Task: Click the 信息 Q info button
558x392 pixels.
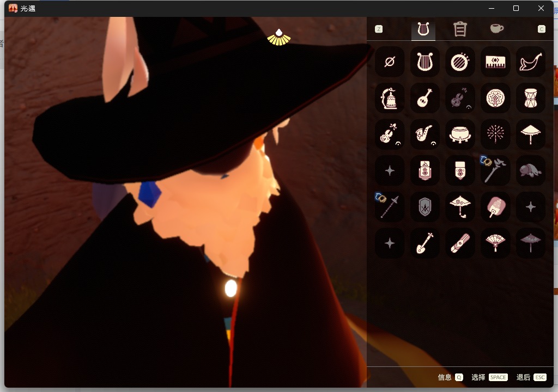Action: click(x=450, y=377)
